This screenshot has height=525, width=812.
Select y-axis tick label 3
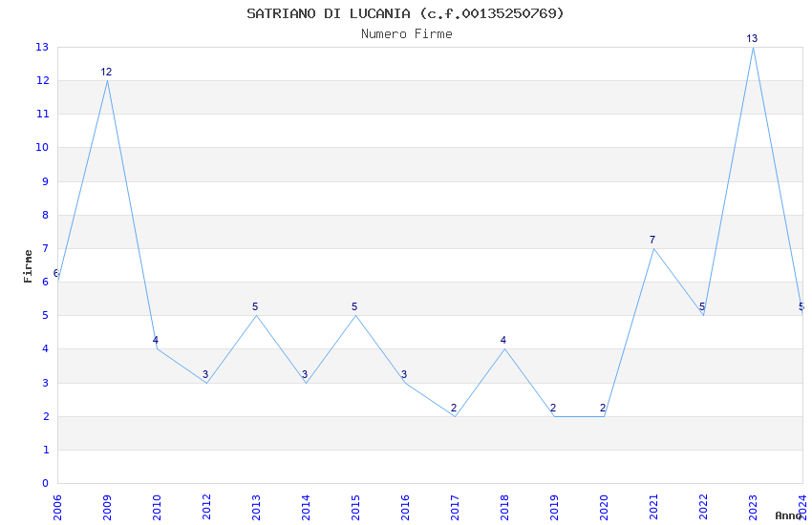pos(46,384)
